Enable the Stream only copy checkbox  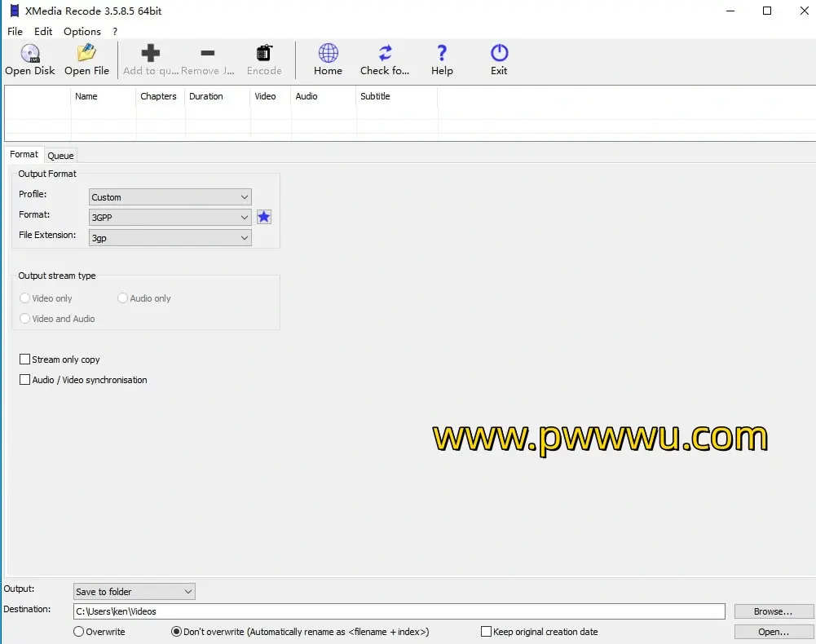[25, 359]
